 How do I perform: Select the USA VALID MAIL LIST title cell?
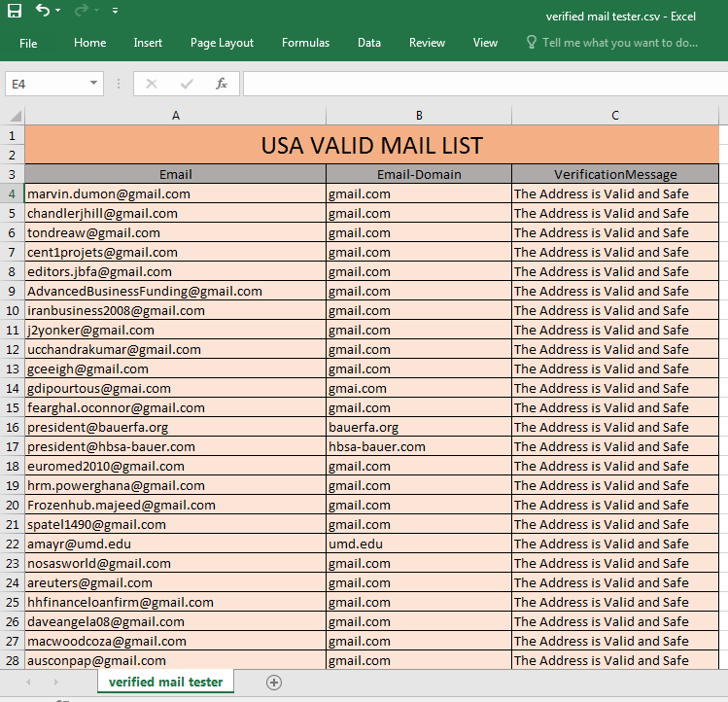[371, 145]
